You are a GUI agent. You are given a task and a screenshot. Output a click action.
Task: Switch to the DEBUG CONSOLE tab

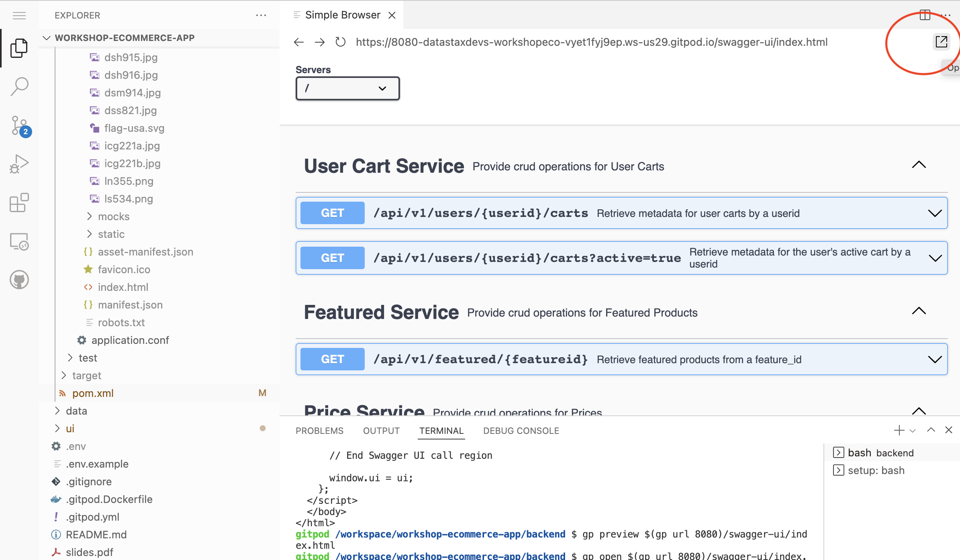[x=521, y=431]
